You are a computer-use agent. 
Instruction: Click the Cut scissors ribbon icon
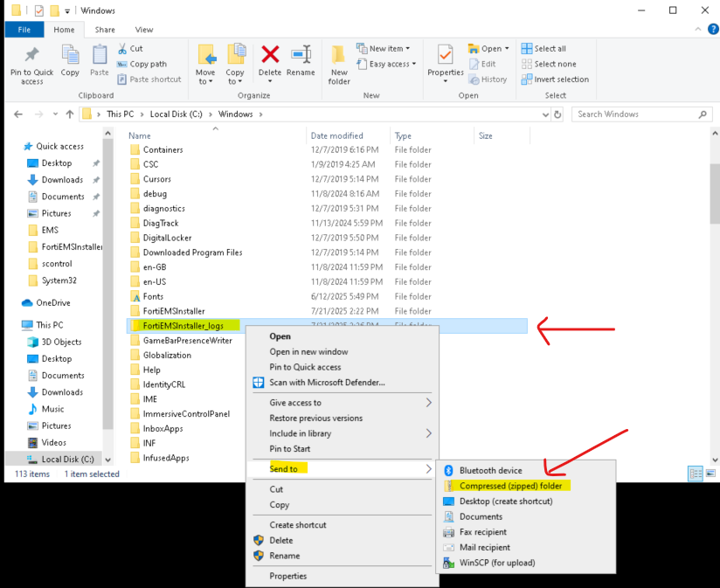tap(122, 49)
